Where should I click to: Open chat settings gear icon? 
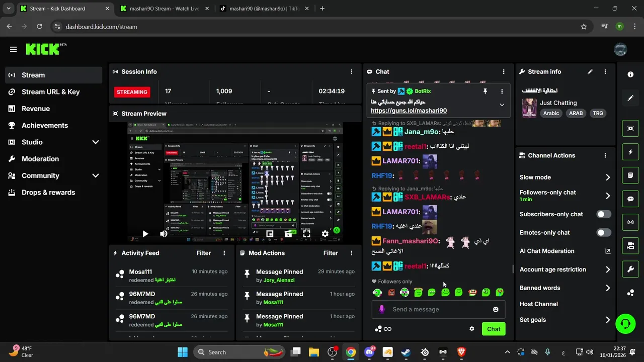[471, 329]
